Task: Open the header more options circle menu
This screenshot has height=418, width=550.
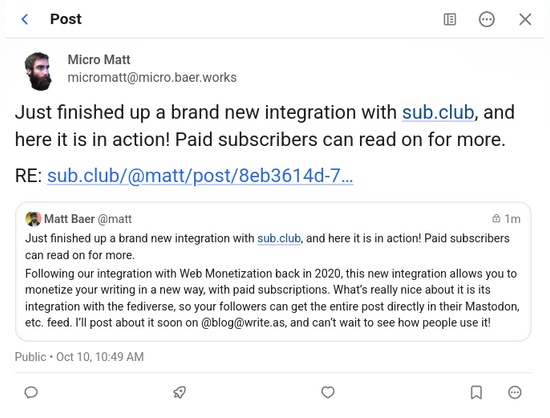Action: tap(487, 19)
